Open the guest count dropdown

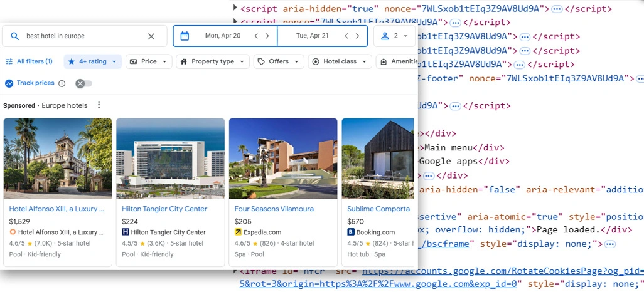[395, 36]
